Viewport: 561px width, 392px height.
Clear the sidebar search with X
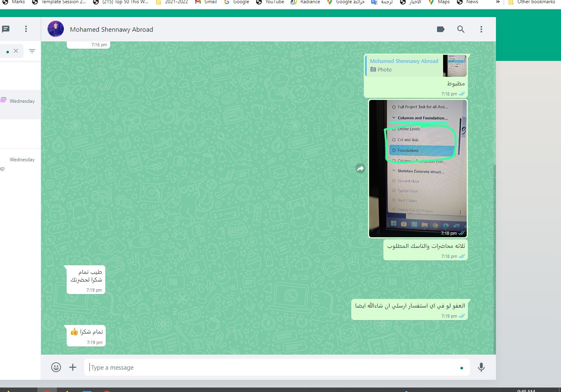[16, 51]
